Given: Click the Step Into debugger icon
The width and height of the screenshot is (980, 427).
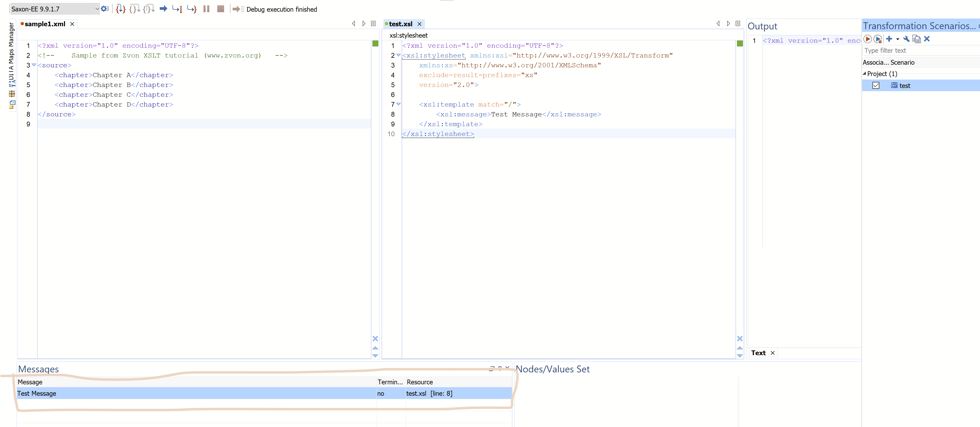Looking at the screenshot, I should (x=121, y=9).
